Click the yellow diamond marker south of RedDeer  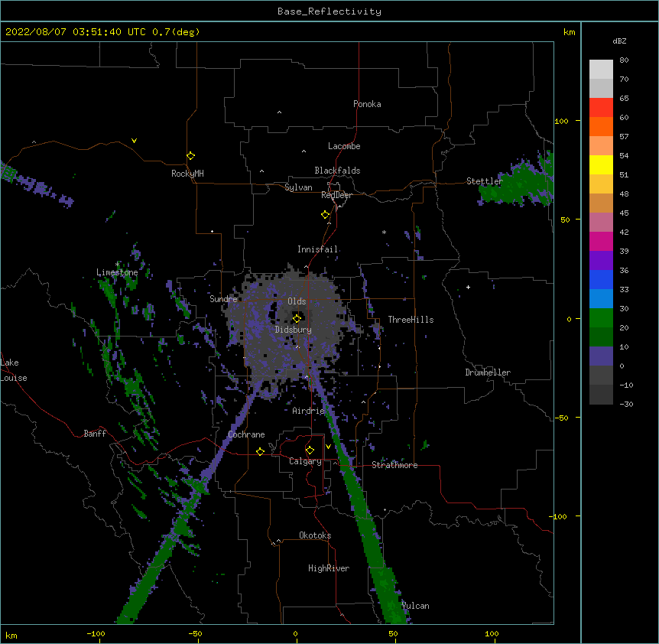325,215
